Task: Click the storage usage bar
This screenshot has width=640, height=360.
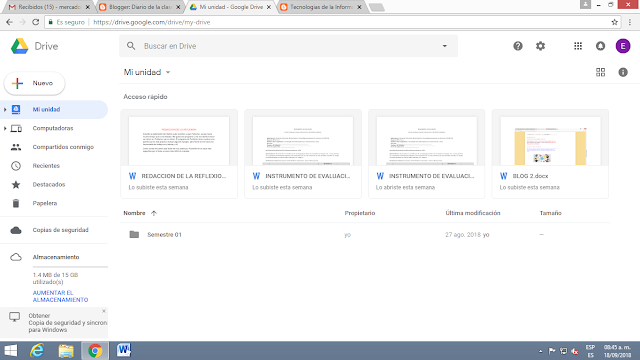Action: (x=70, y=267)
